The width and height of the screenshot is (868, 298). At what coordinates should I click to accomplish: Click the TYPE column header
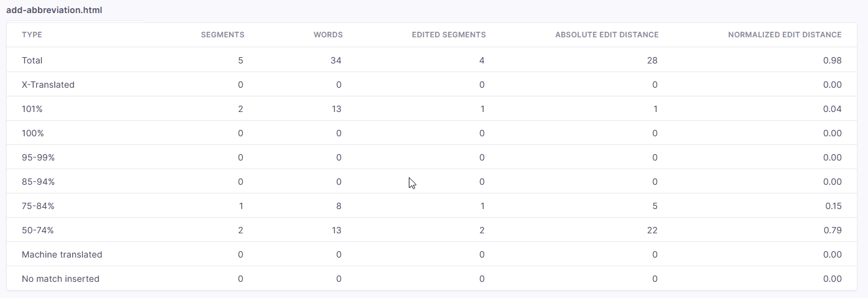pos(32,35)
